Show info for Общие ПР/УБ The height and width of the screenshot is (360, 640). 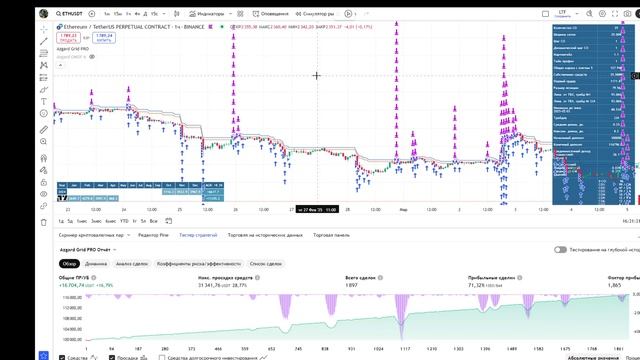tap(94, 278)
